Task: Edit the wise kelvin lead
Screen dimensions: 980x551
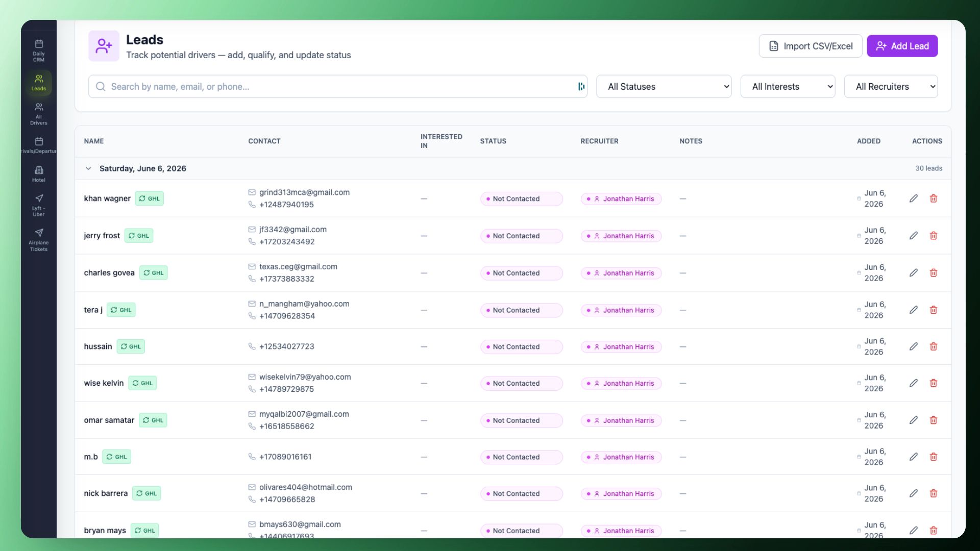Action: 914,383
